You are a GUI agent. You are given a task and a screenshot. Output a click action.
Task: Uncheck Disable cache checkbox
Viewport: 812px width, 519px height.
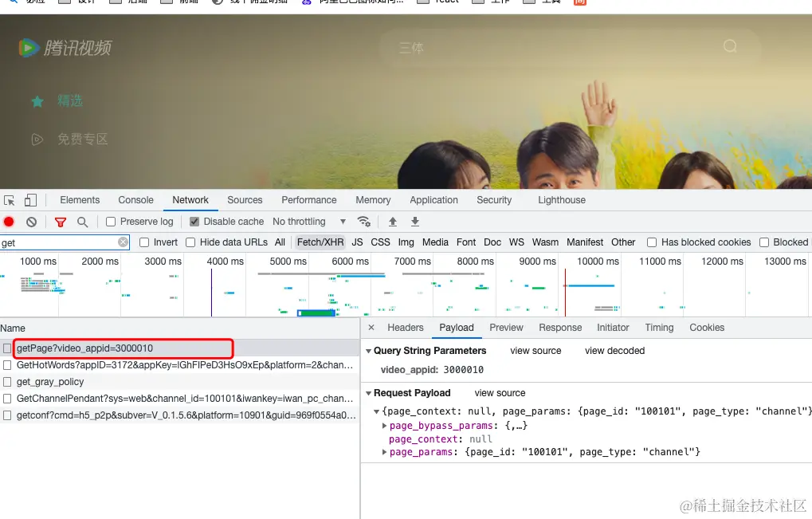(x=194, y=222)
